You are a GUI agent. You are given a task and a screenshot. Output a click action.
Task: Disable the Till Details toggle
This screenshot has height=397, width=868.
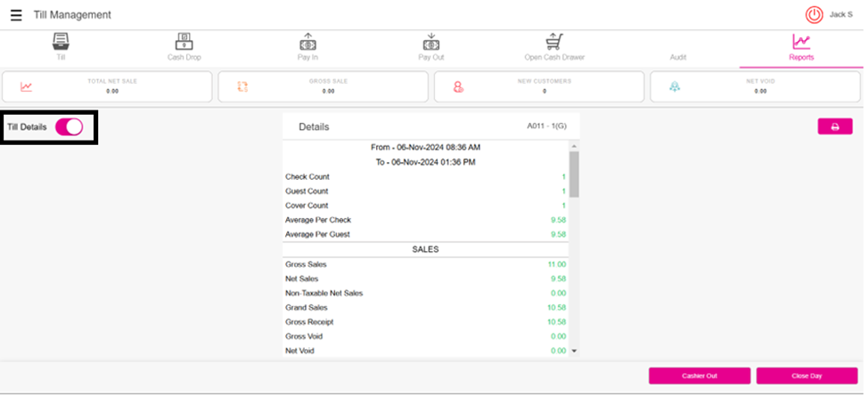69,127
